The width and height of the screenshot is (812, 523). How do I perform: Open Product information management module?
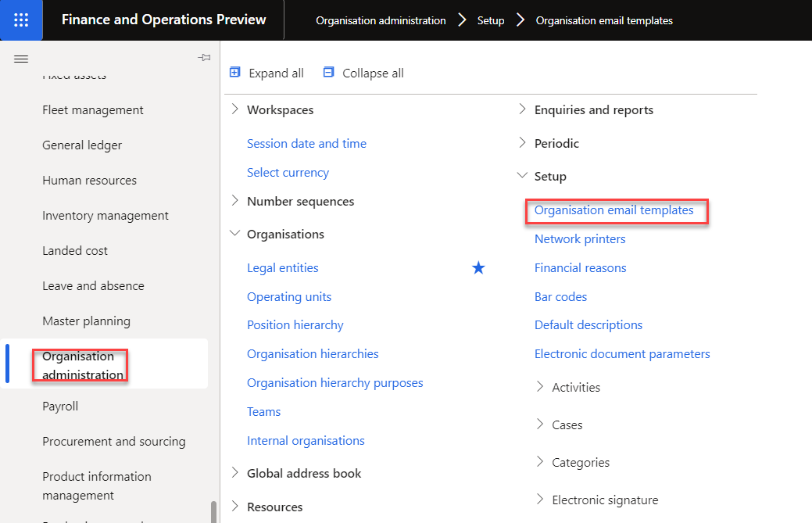coord(97,485)
